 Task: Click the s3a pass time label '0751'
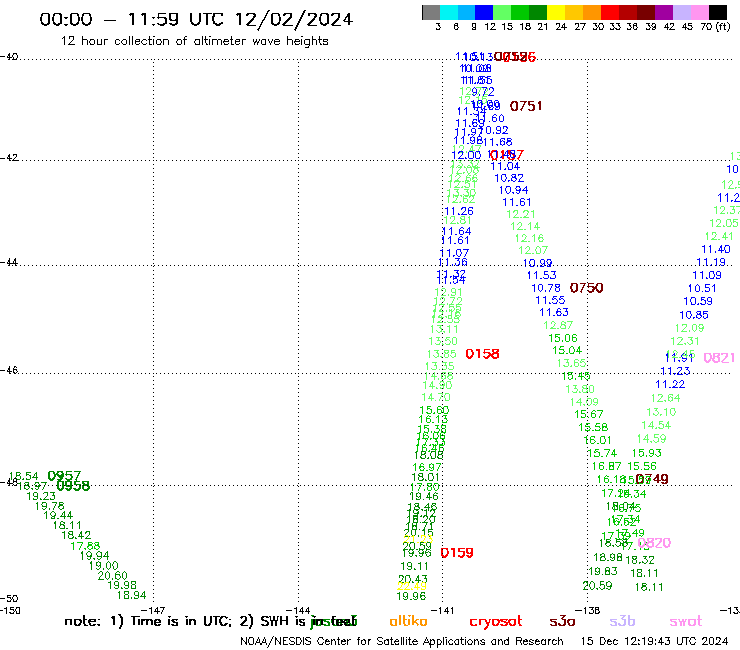click(x=526, y=106)
